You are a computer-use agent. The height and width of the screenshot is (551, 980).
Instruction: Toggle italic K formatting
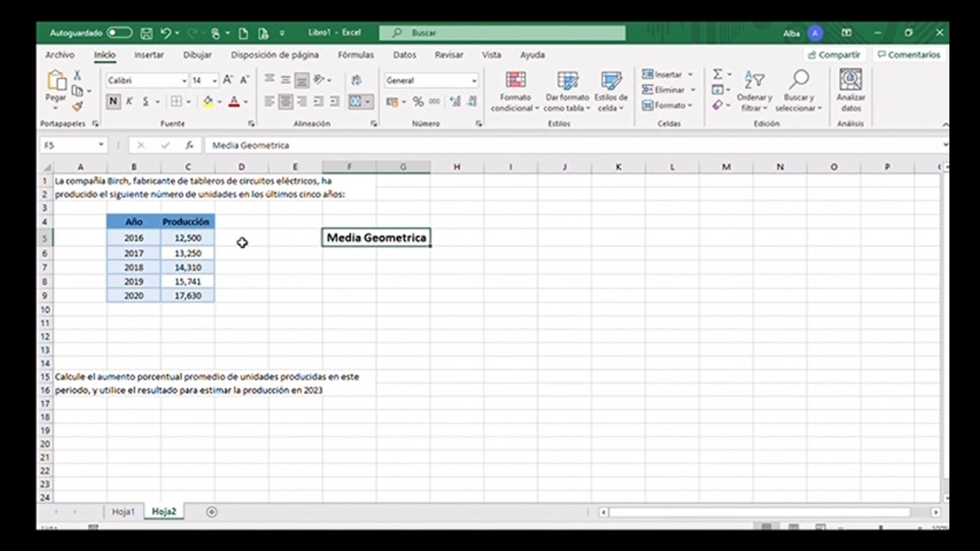pyautogui.click(x=129, y=101)
